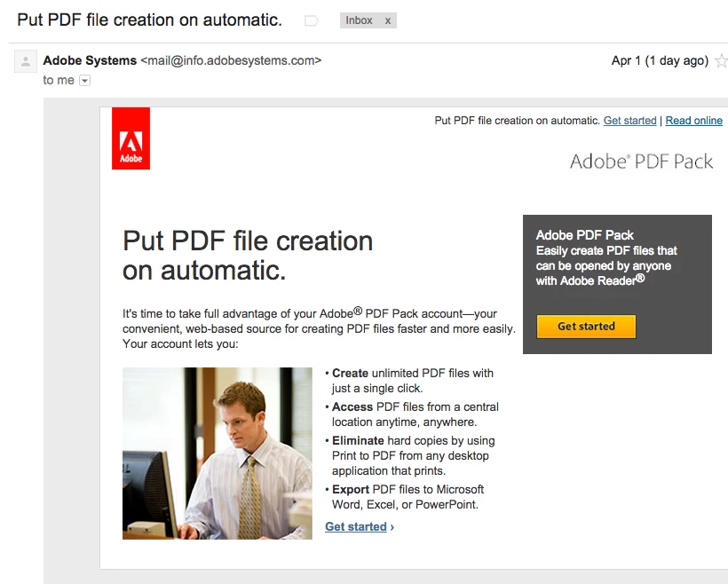Click the gray box 'Adobe PDF Pack' heading
Viewport: 728px width, 584px height.
click(x=584, y=235)
